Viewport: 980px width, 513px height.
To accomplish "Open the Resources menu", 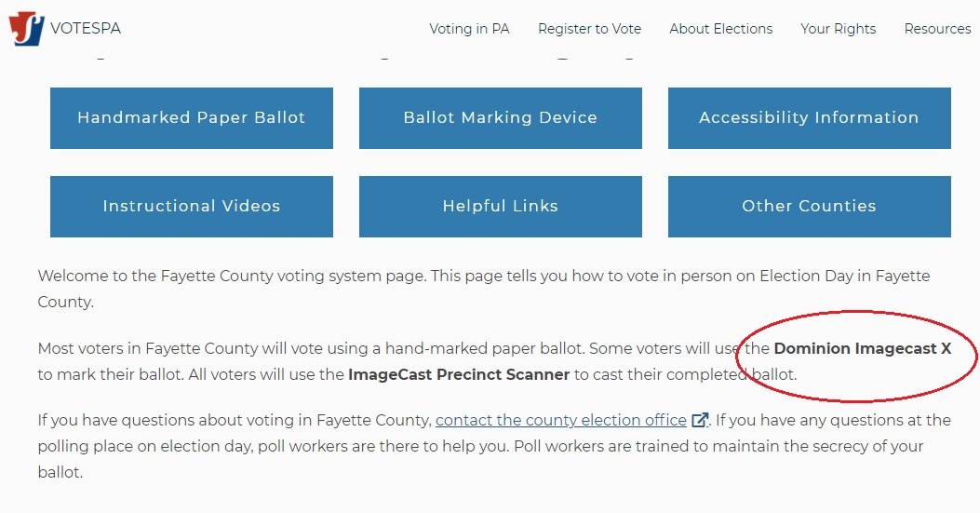I will 937,29.
